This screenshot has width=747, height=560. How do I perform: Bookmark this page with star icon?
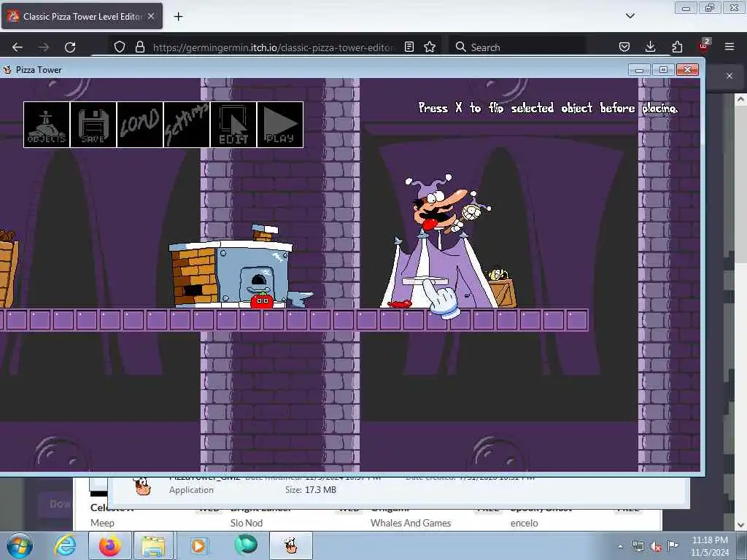(430, 47)
